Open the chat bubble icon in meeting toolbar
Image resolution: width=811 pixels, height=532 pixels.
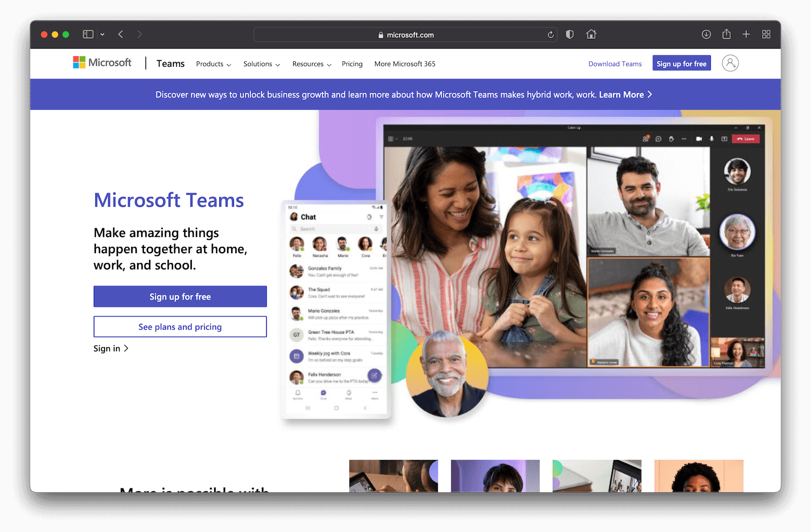pyautogui.click(x=658, y=139)
